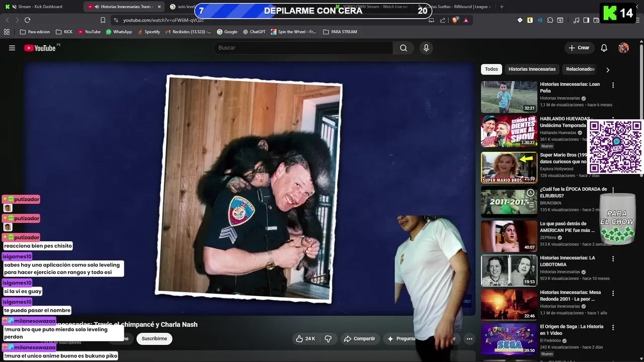Open the ChatGPT bookmark
Viewport: 644px width, 362px height.
(254, 32)
